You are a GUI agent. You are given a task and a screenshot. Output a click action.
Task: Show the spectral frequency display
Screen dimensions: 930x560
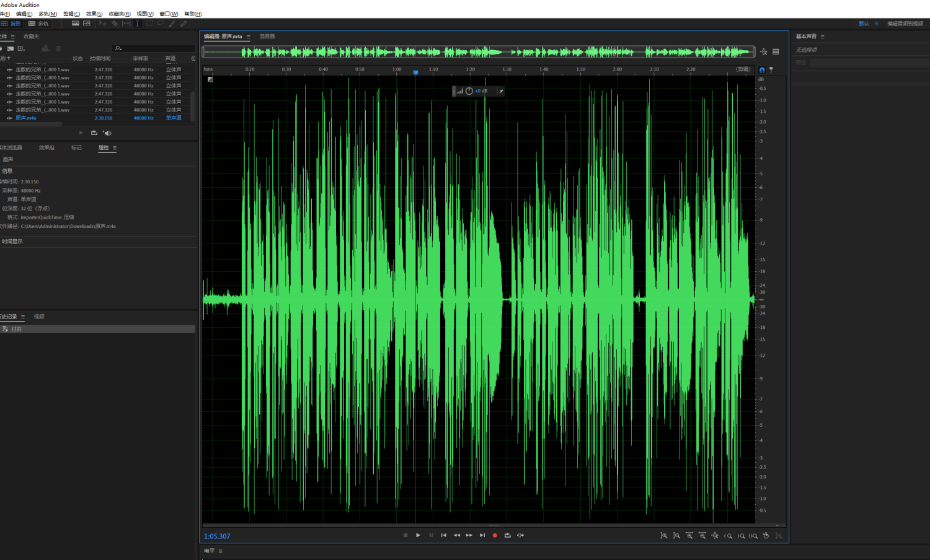76,24
